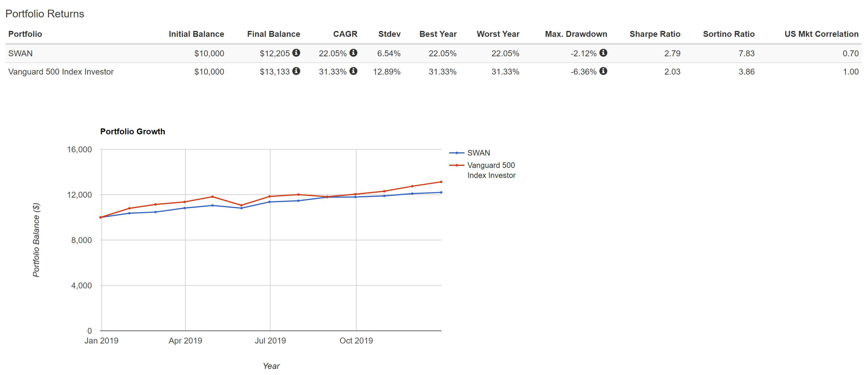Click the Portfolio Growth chart title
The width and height of the screenshot is (868, 375).
click(x=132, y=131)
